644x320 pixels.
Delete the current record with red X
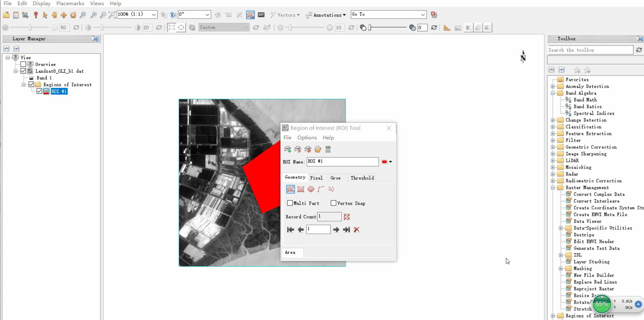tap(357, 230)
